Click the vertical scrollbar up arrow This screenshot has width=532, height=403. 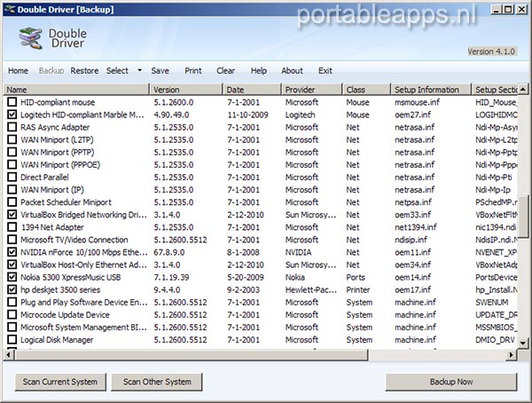[523, 89]
